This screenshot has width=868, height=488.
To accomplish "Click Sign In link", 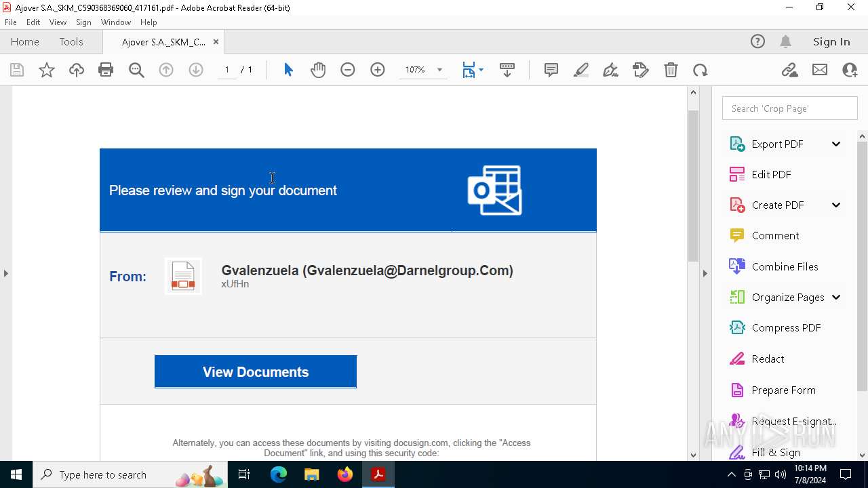I will tap(831, 41).
